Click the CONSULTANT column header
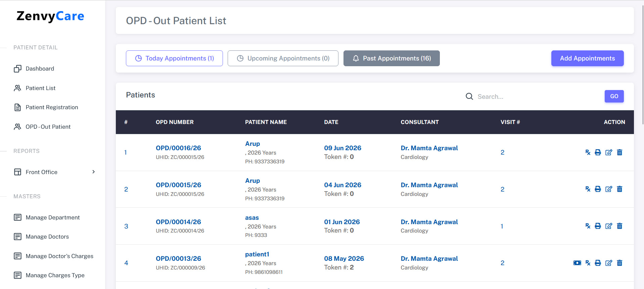The image size is (644, 289). (x=420, y=122)
